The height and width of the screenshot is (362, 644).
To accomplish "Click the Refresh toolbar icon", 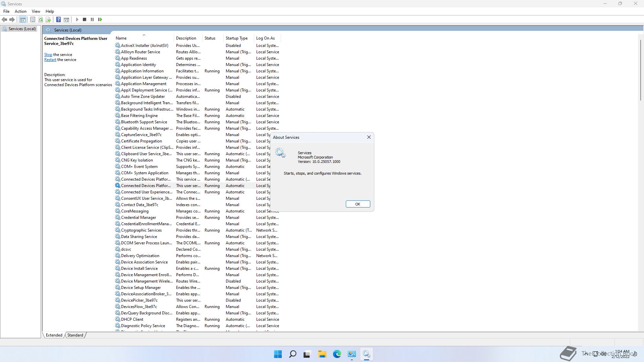I will click(x=41, y=19).
